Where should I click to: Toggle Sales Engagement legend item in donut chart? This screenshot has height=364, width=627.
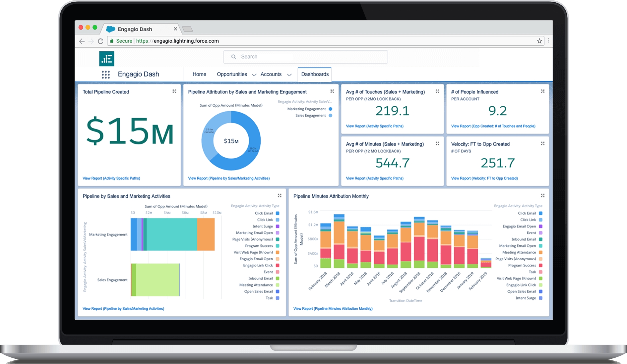point(311,116)
